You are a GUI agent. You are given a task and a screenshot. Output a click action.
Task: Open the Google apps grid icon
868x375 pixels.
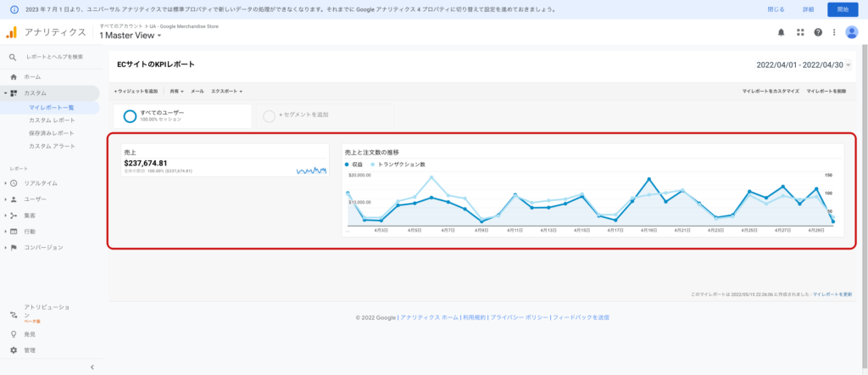[800, 32]
